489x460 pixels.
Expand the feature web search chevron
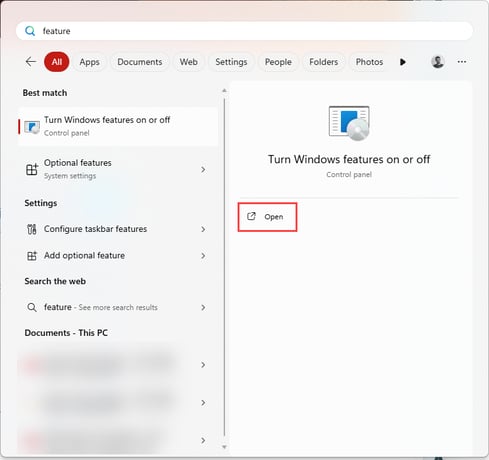(x=203, y=307)
